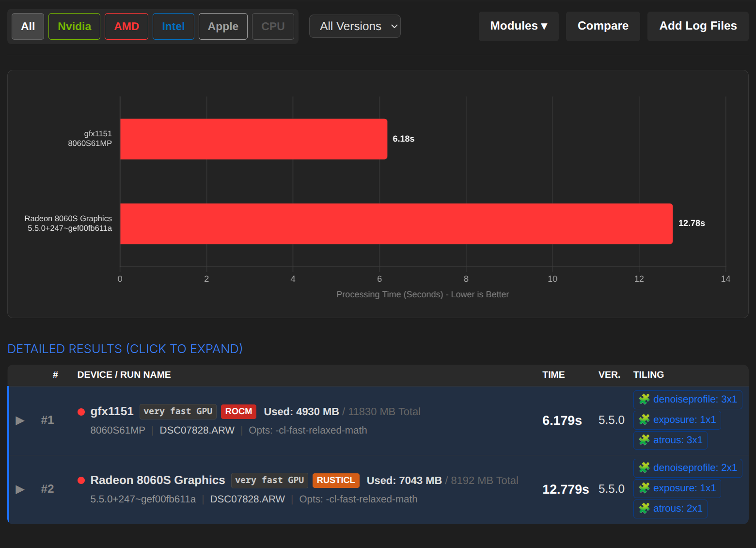Click puzzle icon beside denoiseprofile: 3x1

tap(644, 399)
